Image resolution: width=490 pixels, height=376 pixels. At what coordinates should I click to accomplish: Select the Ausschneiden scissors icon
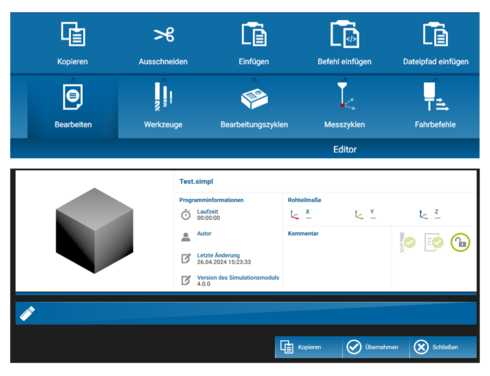(164, 34)
